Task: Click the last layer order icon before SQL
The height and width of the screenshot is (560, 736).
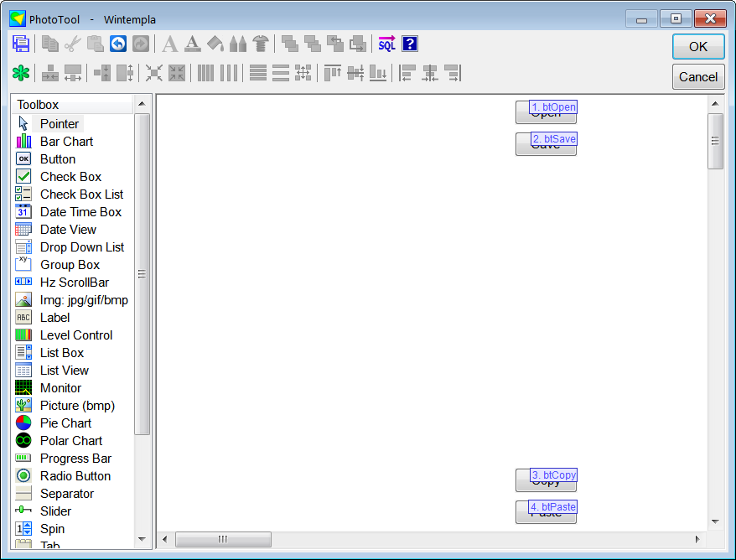Action: (x=358, y=44)
